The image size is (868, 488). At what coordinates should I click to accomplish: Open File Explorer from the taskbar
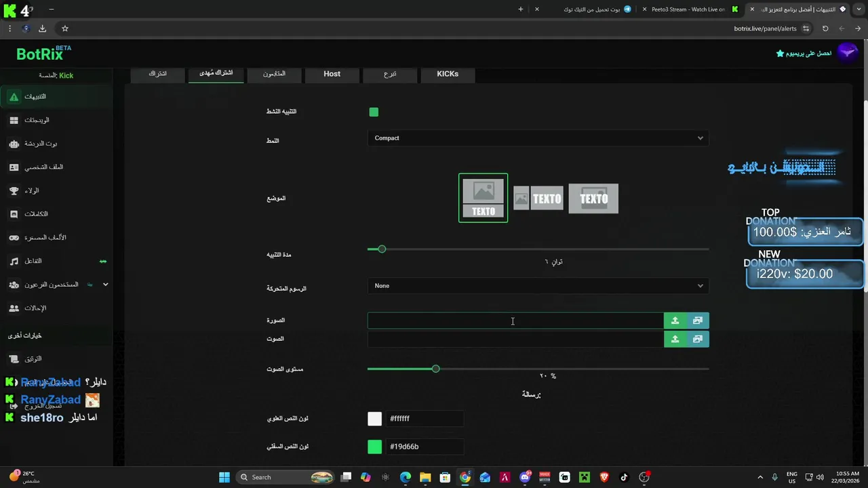[425, 477]
